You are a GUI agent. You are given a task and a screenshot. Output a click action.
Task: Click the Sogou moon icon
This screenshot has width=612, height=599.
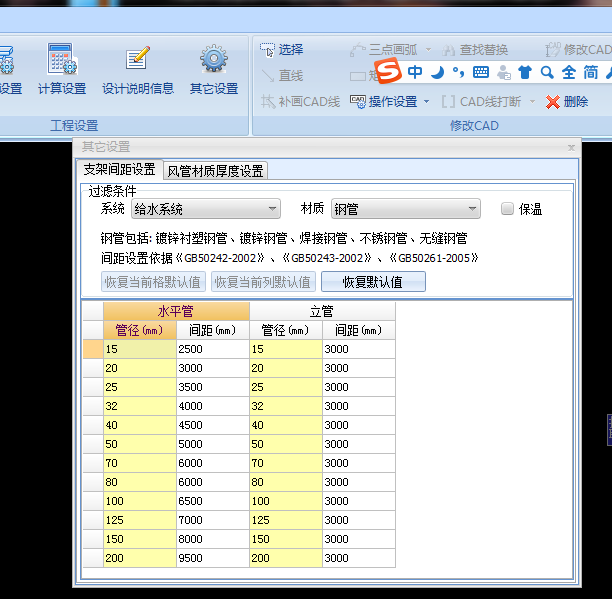[x=438, y=72]
